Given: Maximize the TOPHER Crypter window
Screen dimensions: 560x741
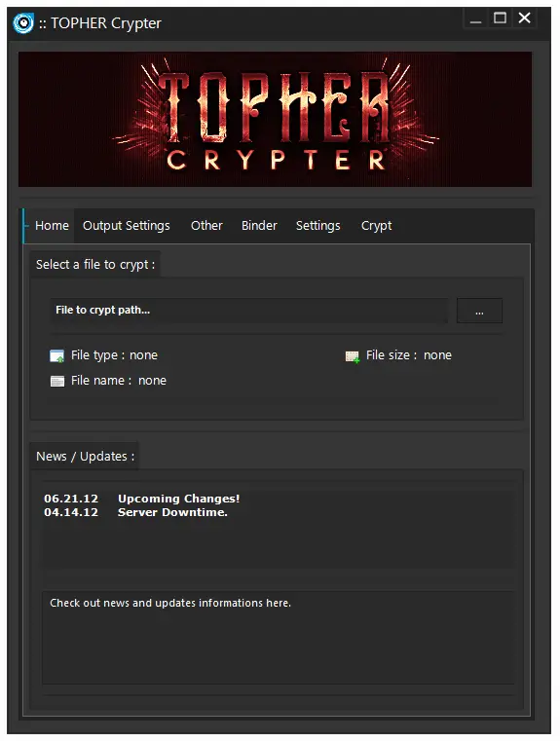Looking at the screenshot, I should tap(500, 19).
